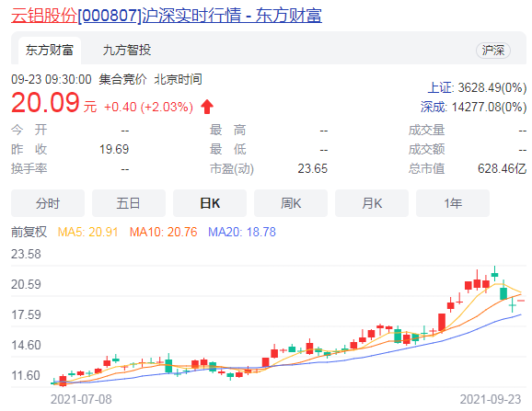The width and height of the screenshot is (532, 411).
Task: Select the 分时 chart view
Action: click(48, 203)
